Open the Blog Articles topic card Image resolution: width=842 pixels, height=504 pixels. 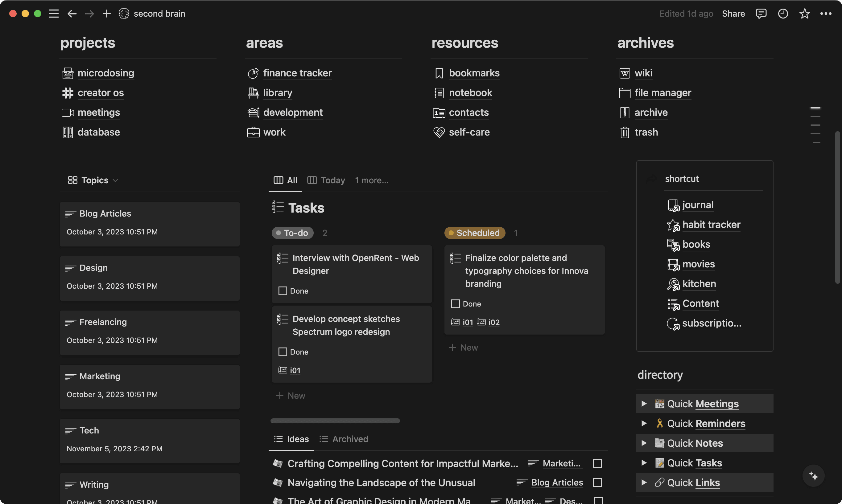(x=150, y=224)
